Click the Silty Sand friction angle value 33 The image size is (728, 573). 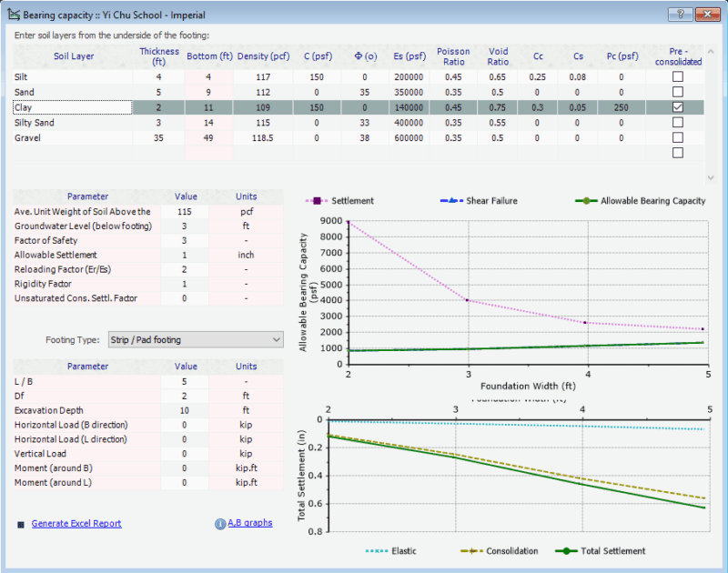[365, 123]
